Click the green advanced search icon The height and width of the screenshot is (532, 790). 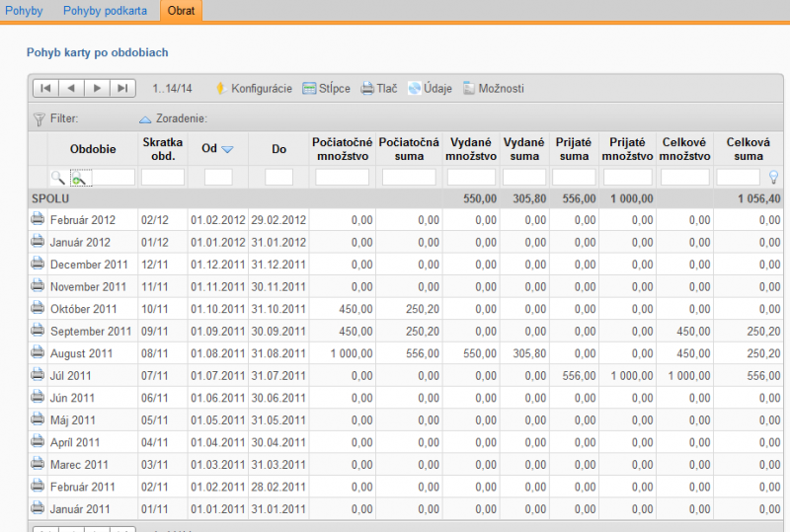(x=79, y=178)
